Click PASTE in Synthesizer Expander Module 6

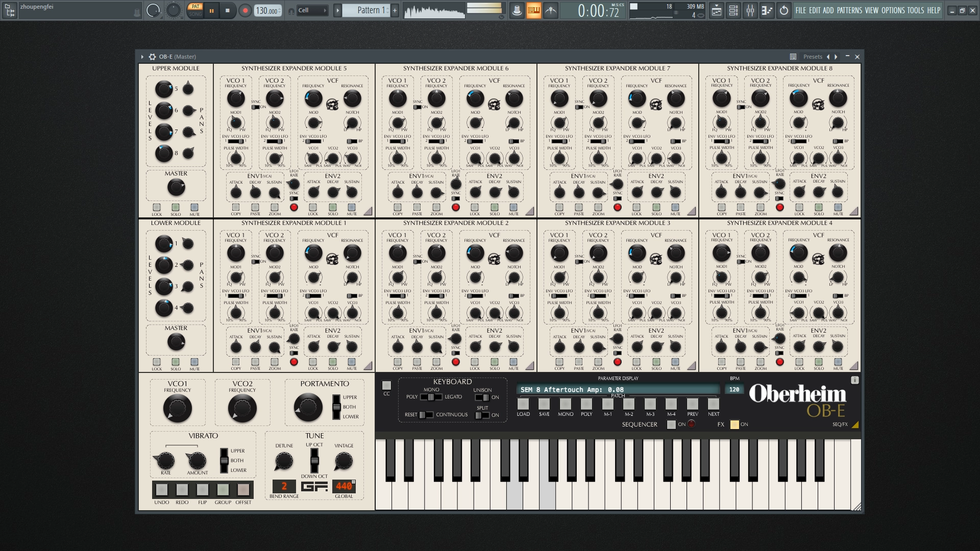coord(417,207)
